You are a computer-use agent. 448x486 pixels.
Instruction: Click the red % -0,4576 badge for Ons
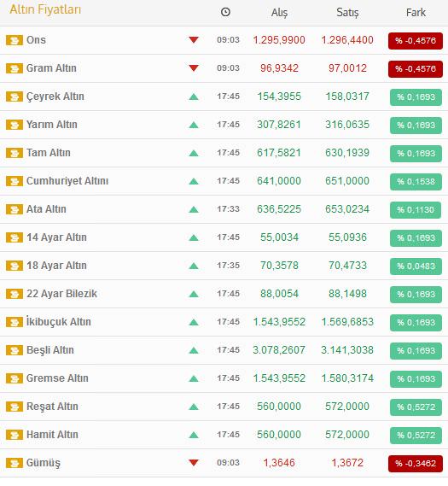[x=416, y=41]
